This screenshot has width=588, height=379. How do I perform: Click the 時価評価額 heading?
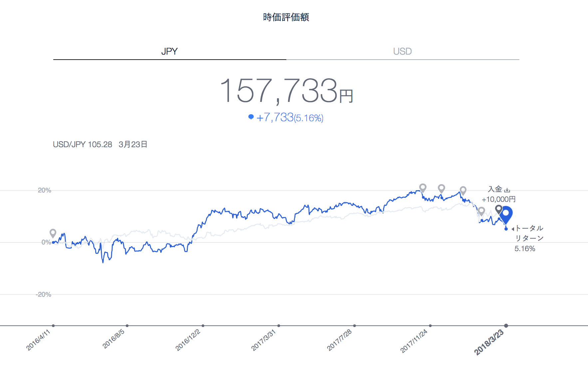pyautogui.click(x=286, y=17)
